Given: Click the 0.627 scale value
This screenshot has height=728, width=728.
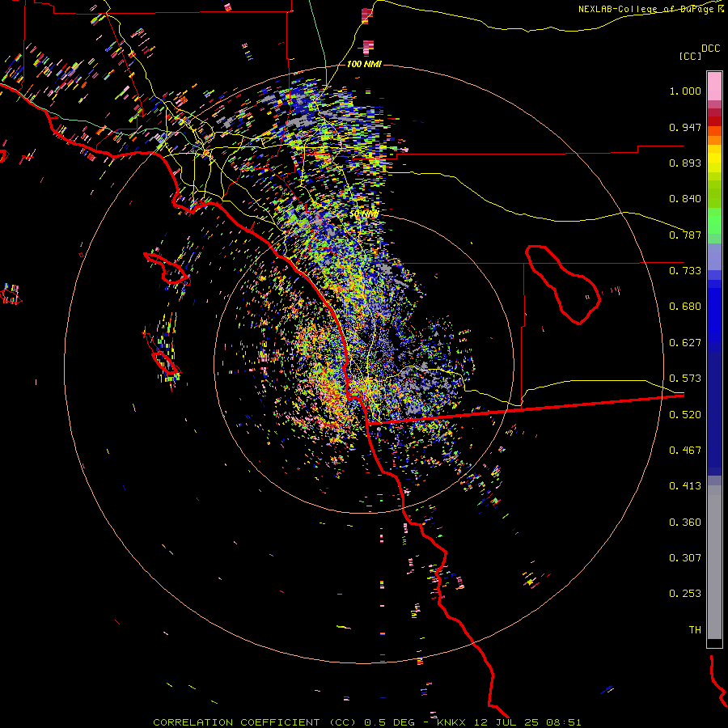Looking at the screenshot, I should coord(685,343).
